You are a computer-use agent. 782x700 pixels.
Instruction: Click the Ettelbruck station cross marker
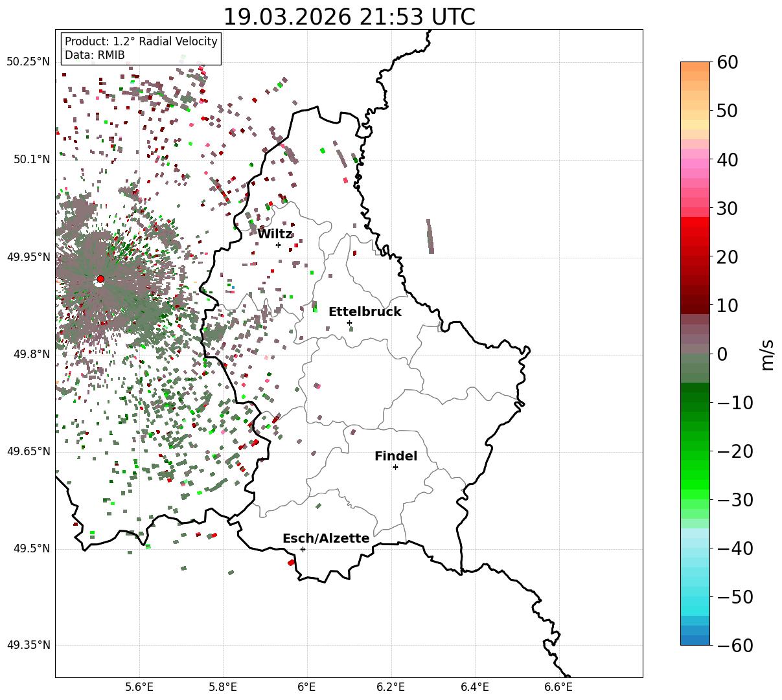349,322
